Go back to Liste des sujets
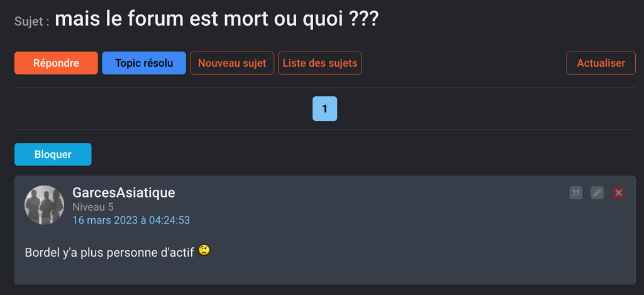The image size is (644, 295). coord(320,63)
